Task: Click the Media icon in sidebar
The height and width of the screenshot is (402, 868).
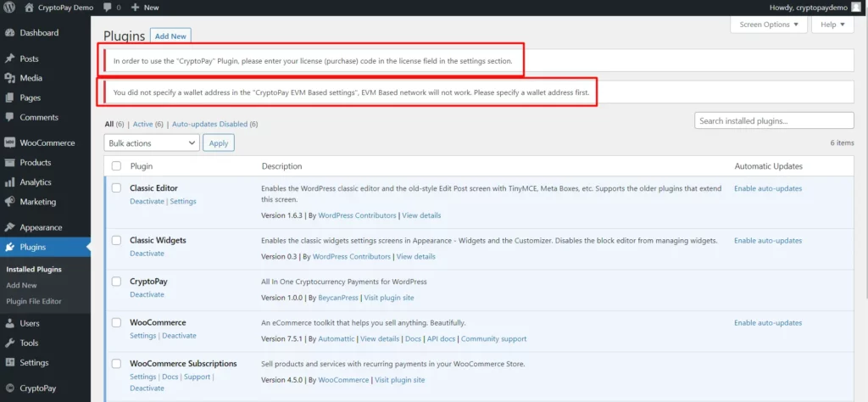Action: [9, 78]
